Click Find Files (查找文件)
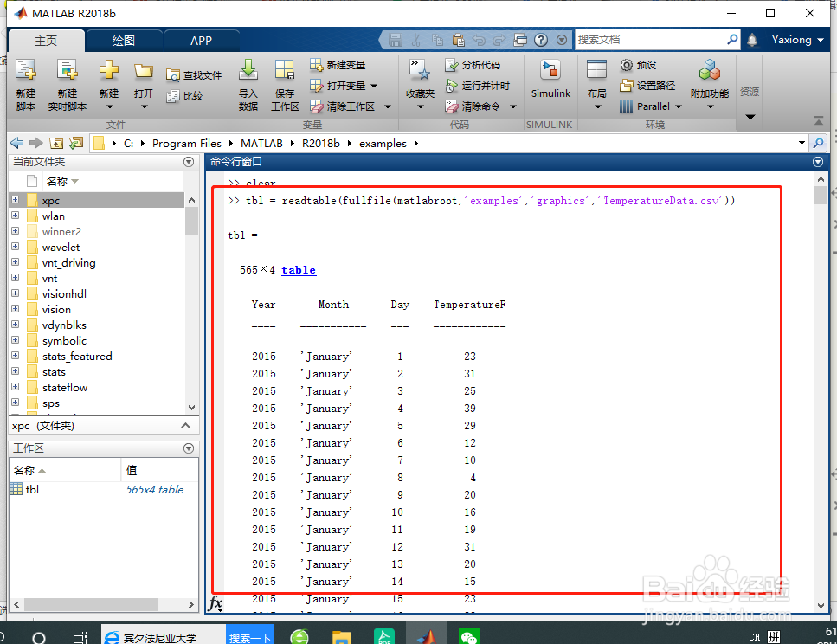Viewport: 837px width, 644px height. click(194, 75)
